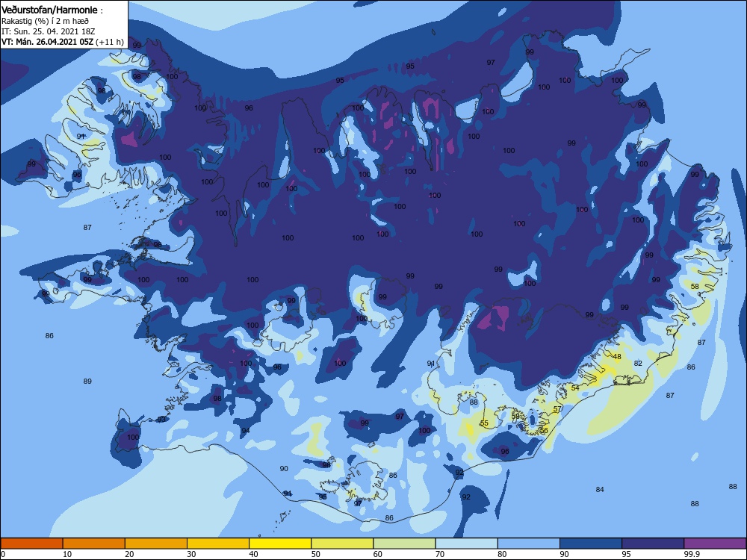Click the 'IT: Sun. 25. 04. 2021 18Z' line

point(48,31)
